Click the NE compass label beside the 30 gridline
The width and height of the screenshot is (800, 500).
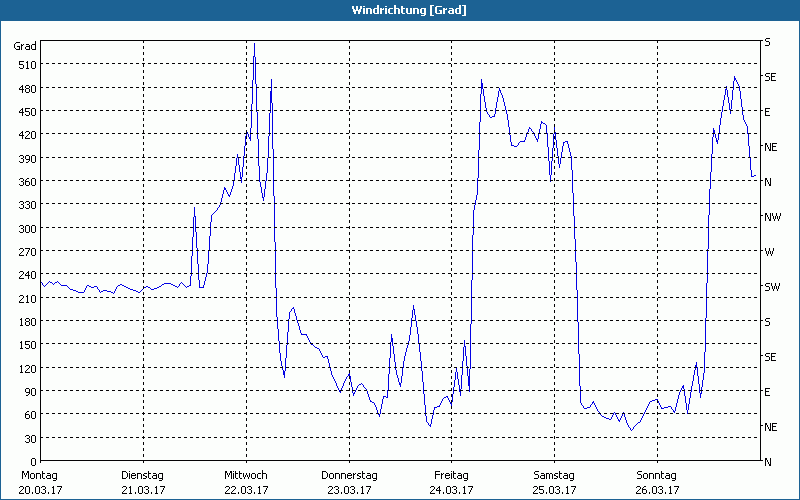(x=770, y=427)
